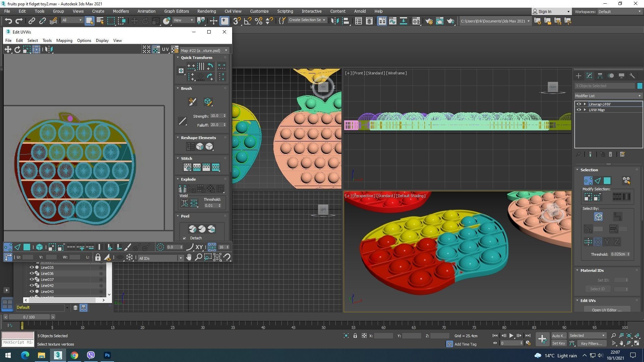Click the Rotate tool in Edit UVWs

(17, 50)
